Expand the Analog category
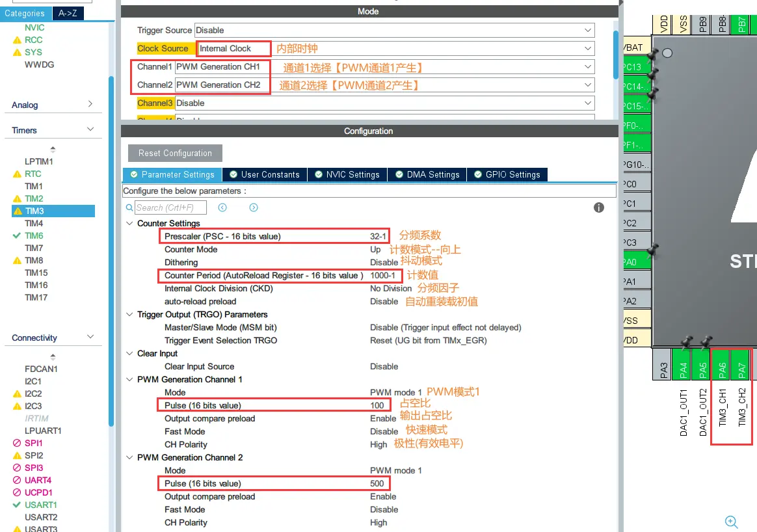Viewport: 757px width, 532px height. tap(90, 105)
